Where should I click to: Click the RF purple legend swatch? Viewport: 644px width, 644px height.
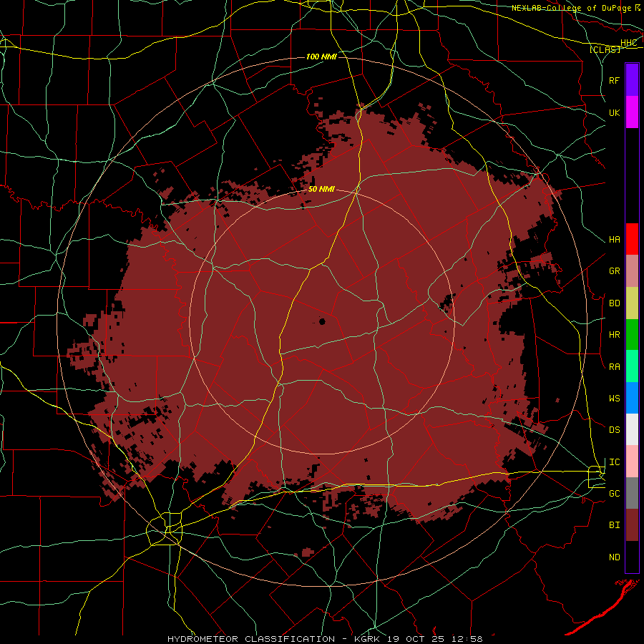[x=632, y=80]
